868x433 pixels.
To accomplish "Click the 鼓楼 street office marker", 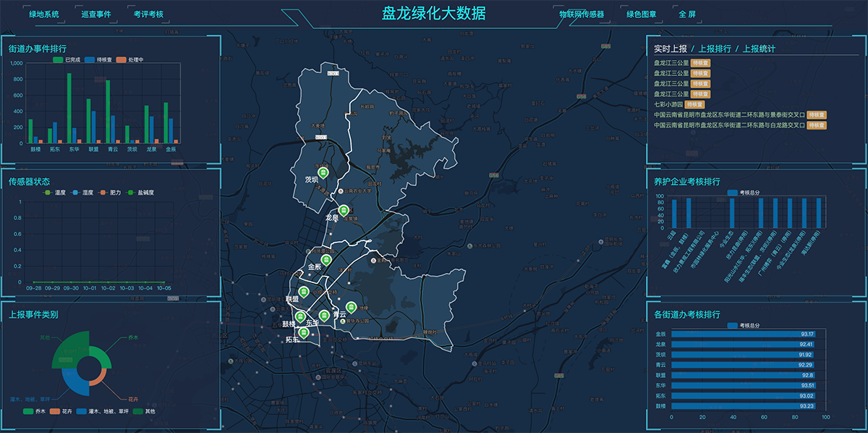I will click(299, 316).
